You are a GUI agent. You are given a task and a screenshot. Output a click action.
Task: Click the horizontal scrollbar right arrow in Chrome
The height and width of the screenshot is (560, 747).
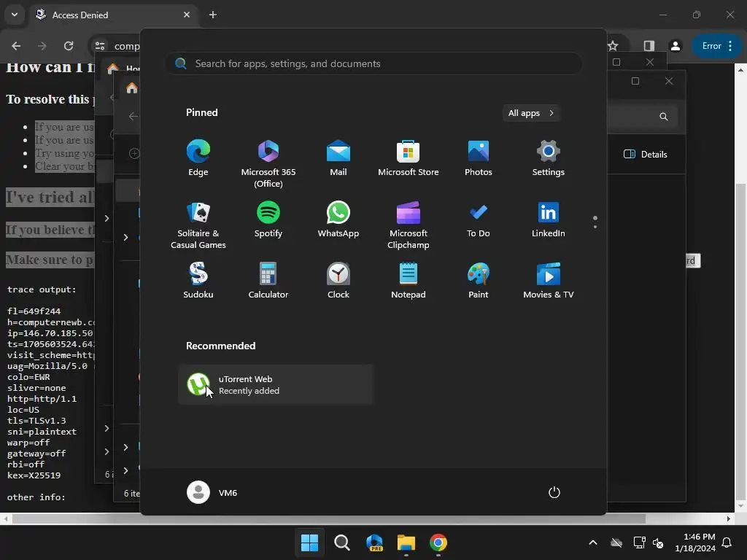click(x=729, y=518)
